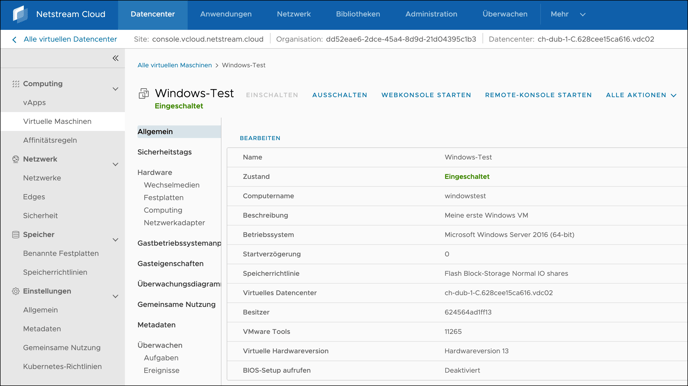688x386 pixels.
Task: Open the Überwachungsdiagramm section
Action: pos(179,284)
